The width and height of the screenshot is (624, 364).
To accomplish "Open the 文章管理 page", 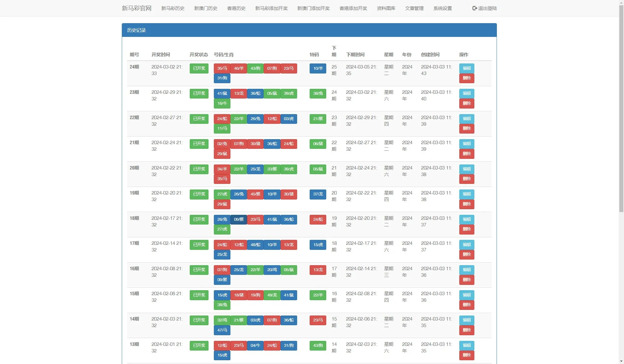I will coord(414,8).
